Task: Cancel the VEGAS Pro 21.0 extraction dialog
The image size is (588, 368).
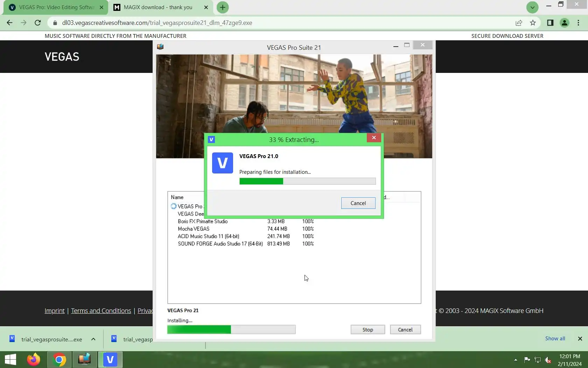Action: [x=358, y=203]
